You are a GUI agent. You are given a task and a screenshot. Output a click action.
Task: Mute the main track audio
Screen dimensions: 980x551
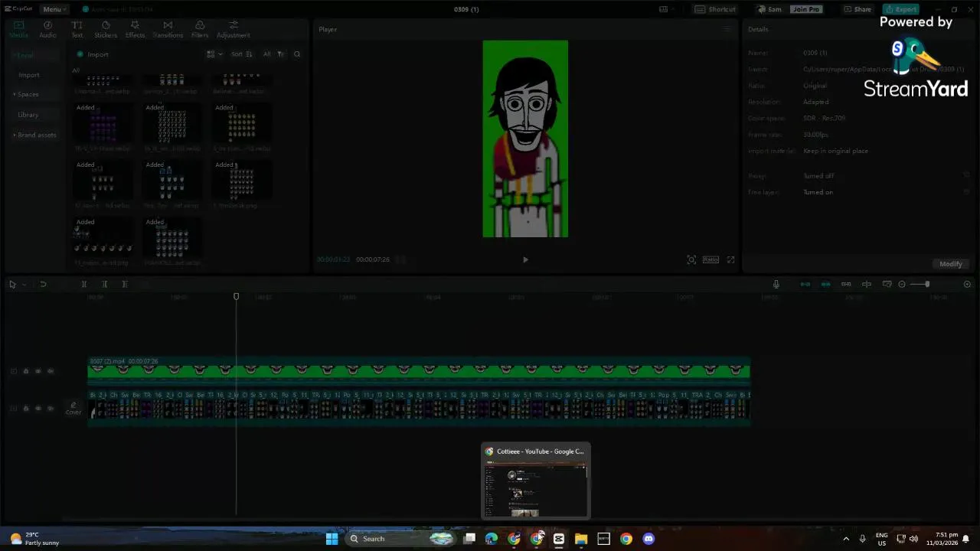(51, 408)
